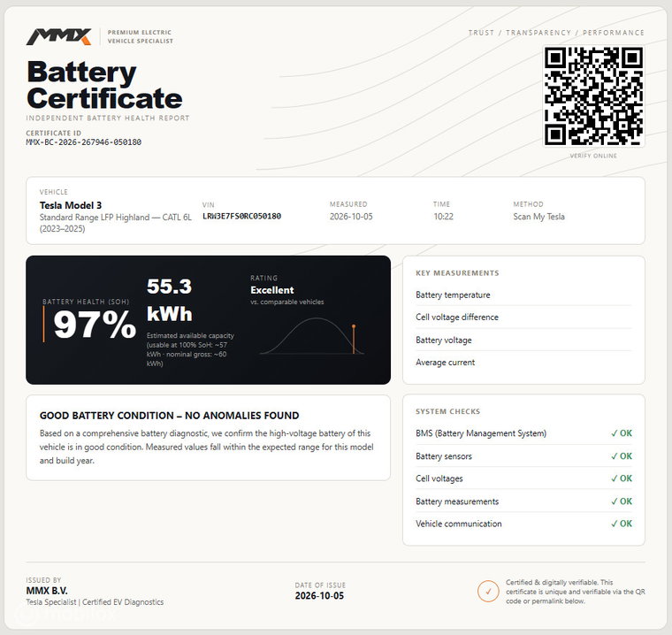
Task: Click the 'Cell voltage difference' row
Action: 523,317
